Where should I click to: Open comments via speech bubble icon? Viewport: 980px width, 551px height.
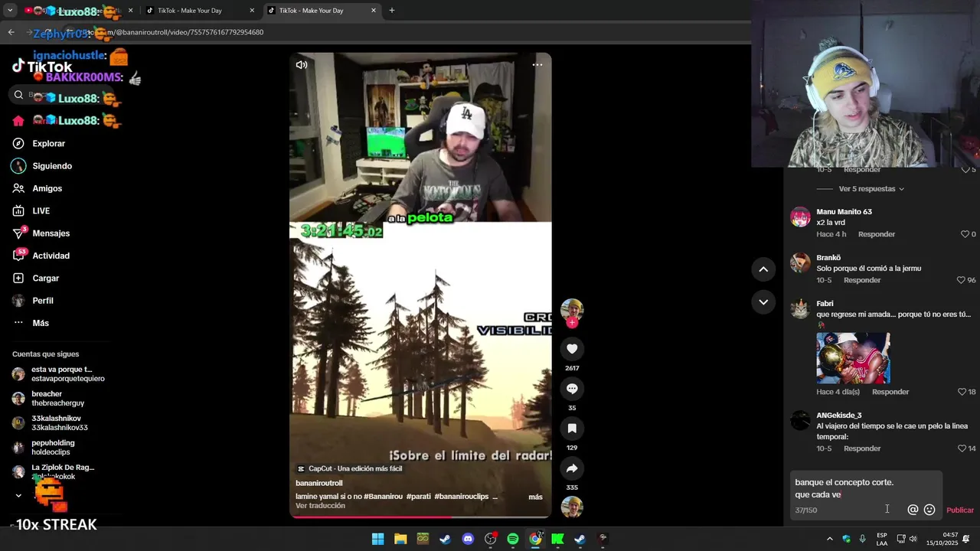pyautogui.click(x=572, y=389)
